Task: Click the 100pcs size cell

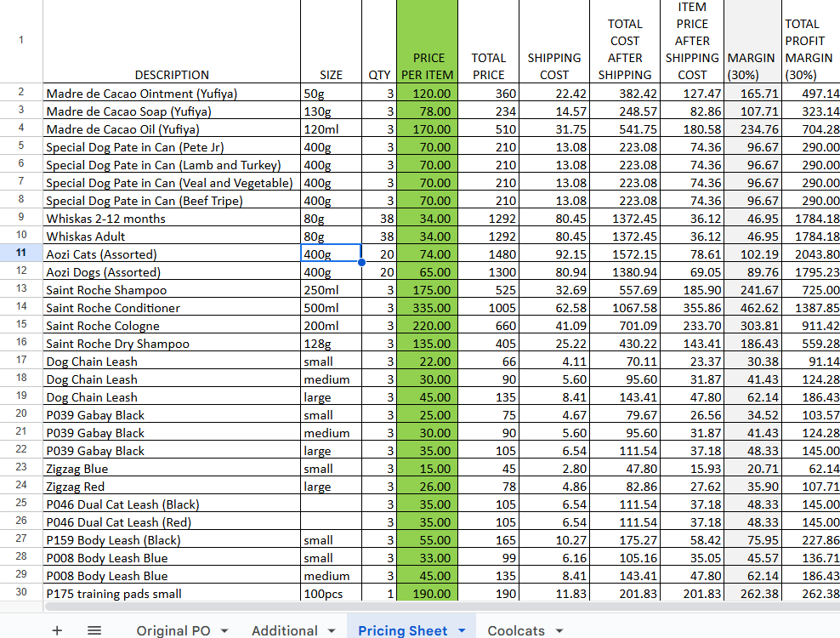Action: point(331,594)
